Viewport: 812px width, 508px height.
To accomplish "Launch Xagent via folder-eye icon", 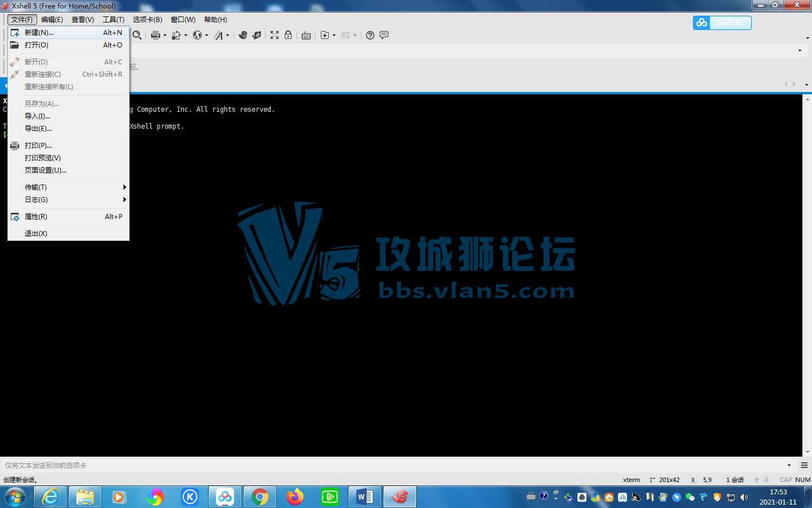I will click(x=257, y=35).
